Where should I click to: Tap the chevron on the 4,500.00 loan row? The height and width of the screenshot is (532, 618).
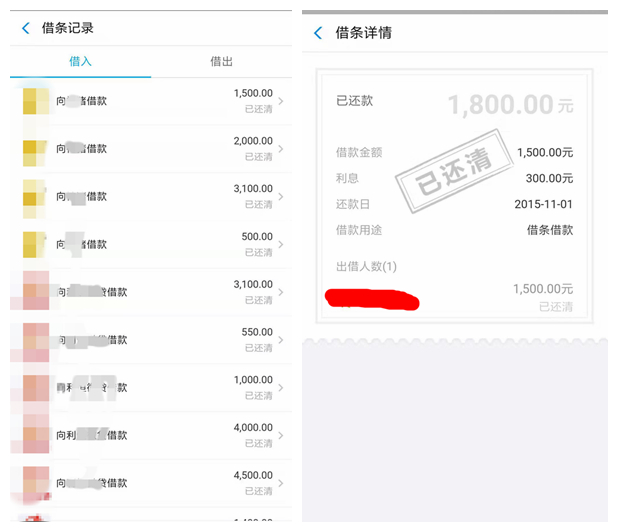(280, 484)
